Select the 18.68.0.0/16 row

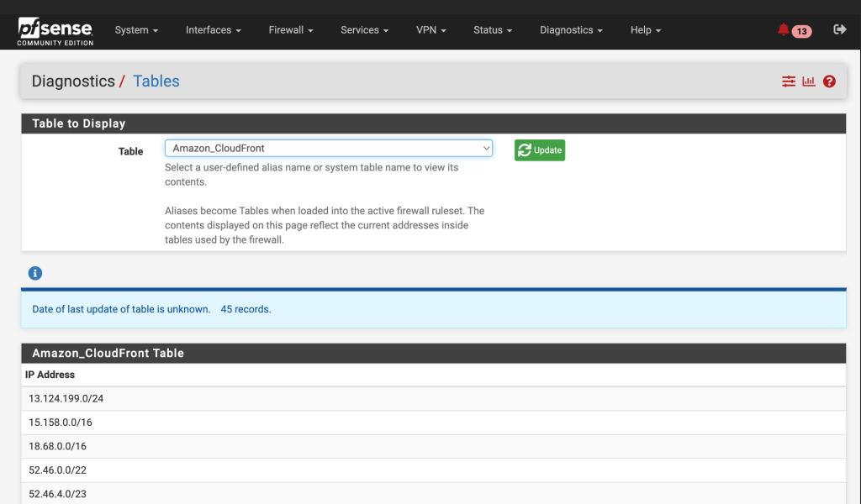(x=434, y=446)
